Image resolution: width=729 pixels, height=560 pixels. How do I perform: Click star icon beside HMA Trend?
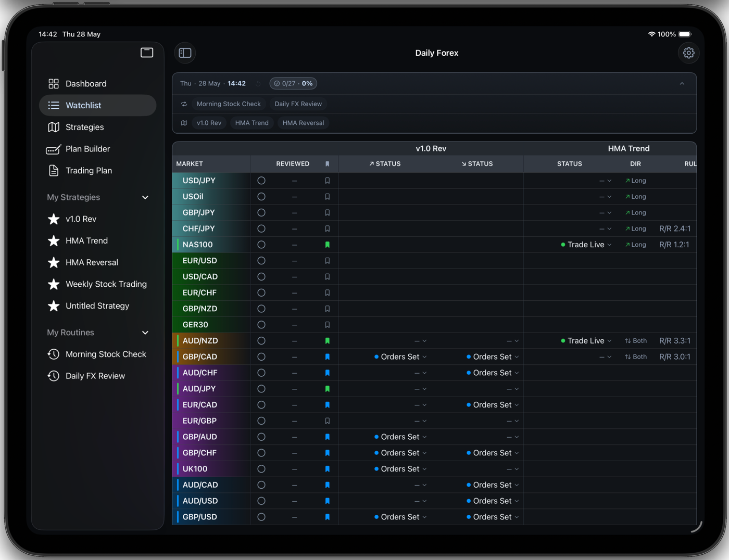(54, 241)
